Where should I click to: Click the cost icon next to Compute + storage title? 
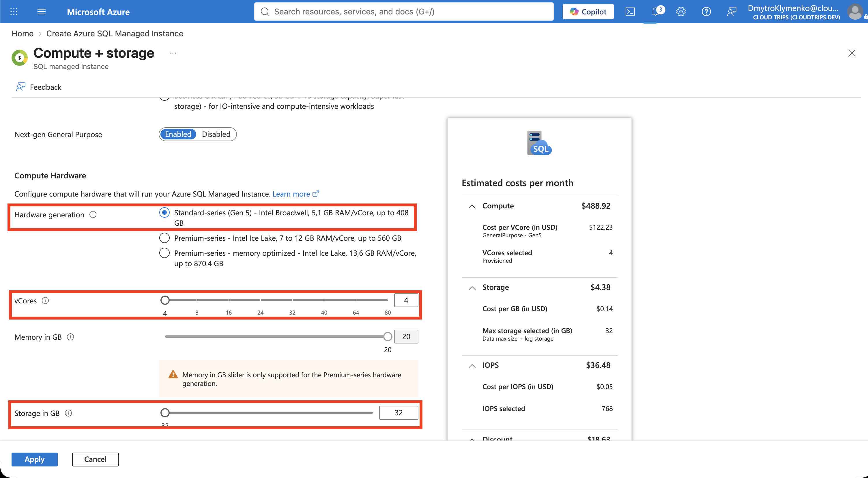(x=20, y=58)
